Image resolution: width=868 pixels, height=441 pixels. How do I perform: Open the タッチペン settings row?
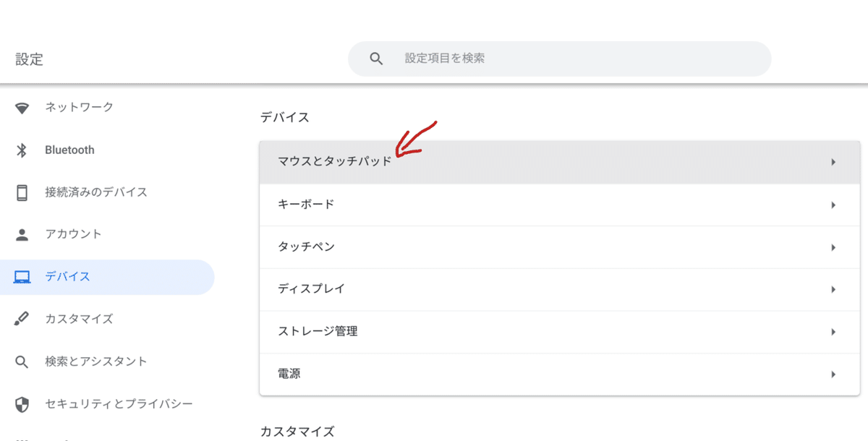click(306, 247)
